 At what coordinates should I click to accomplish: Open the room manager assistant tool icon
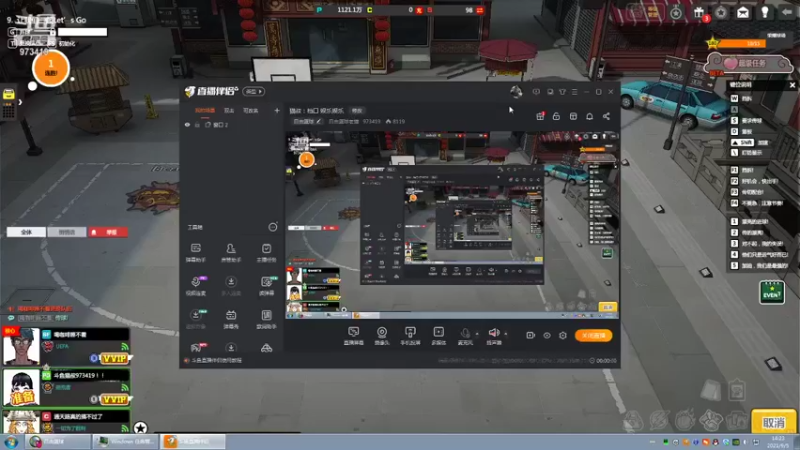(231, 248)
